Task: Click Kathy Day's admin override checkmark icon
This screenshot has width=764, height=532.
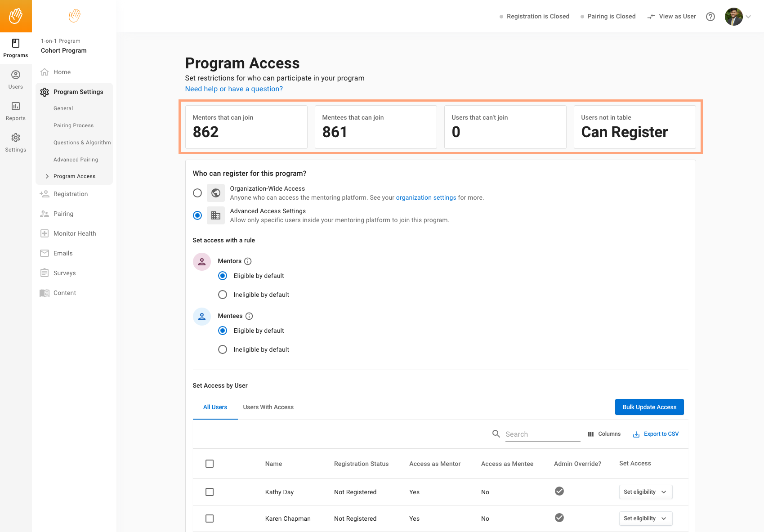Action: click(x=559, y=491)
